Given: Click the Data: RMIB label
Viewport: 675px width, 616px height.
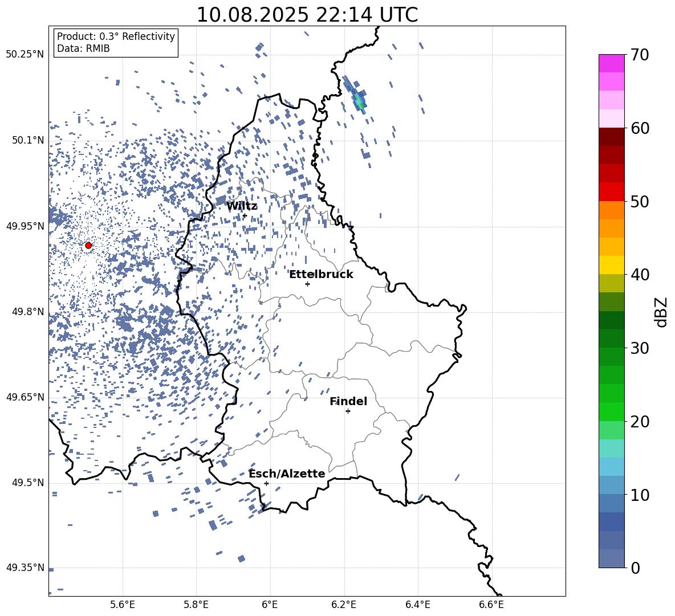Looking at the screenshot, I should pyautogui.click(x=83, y=48).
